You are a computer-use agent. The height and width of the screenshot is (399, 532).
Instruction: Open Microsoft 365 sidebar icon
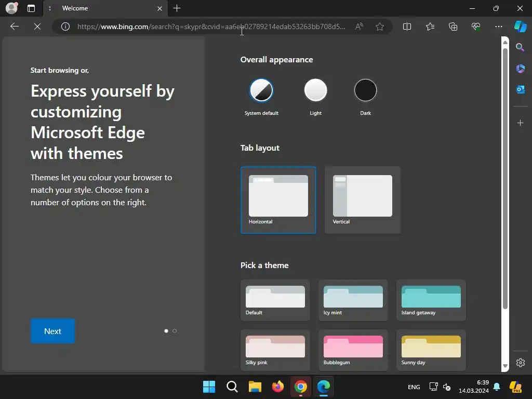pyautogui.click(x=520, y=69)
